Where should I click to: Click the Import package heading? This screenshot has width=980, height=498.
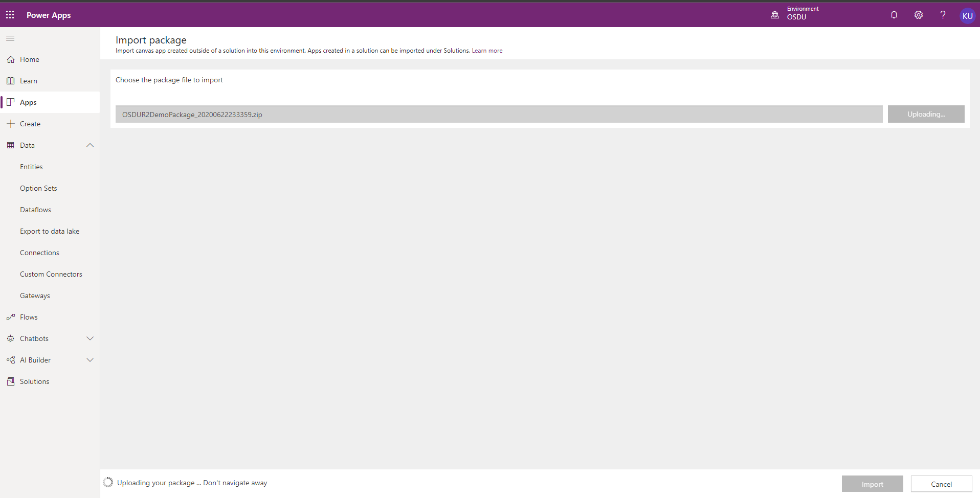[151, 40]
